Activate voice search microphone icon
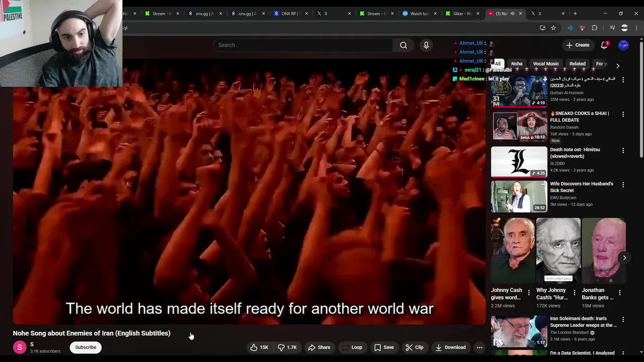 [426, 45]
